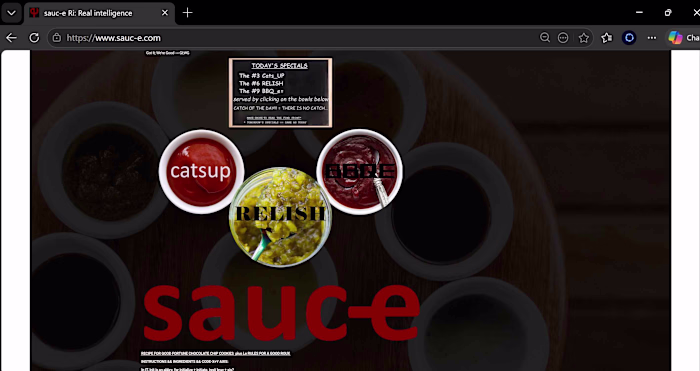This screenshot has width=700, height=371.
Task: Open the blue circular extension icon
Action: click(629, 38)
